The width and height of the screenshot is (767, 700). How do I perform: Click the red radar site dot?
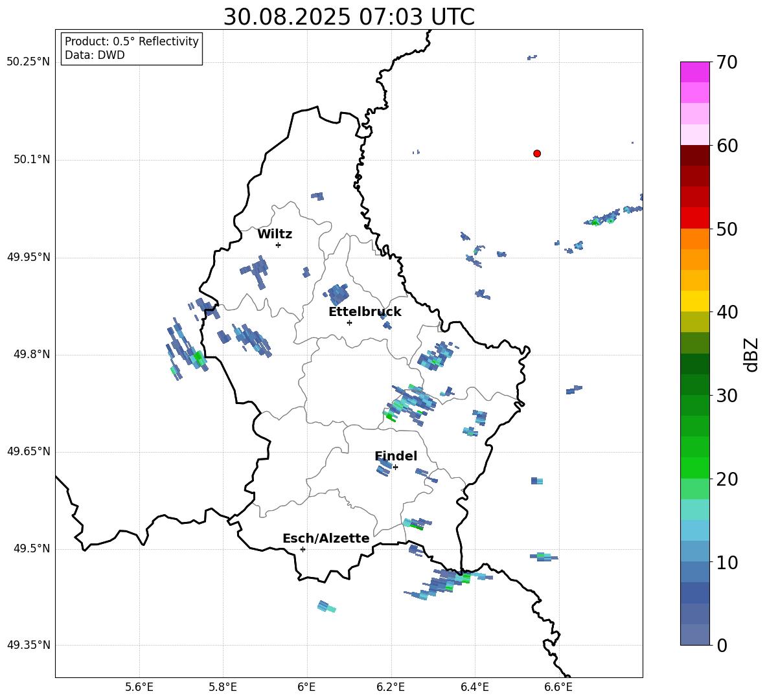pos(537,153)
